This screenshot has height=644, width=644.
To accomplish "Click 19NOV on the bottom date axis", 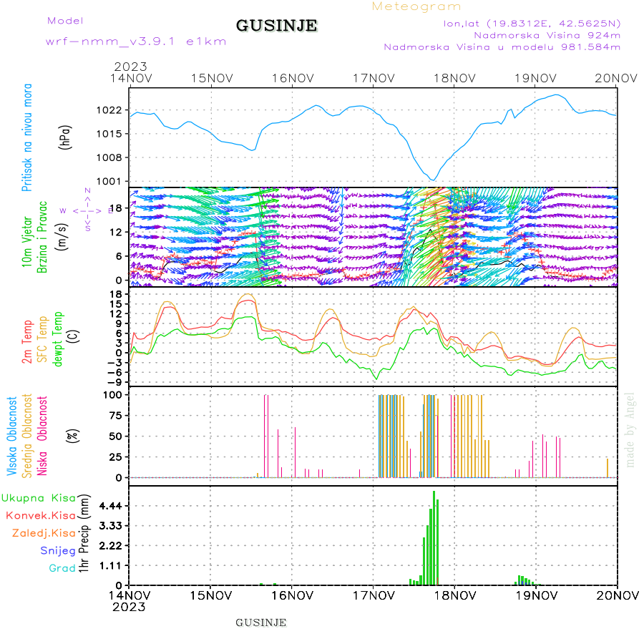I will pos(536,595).
